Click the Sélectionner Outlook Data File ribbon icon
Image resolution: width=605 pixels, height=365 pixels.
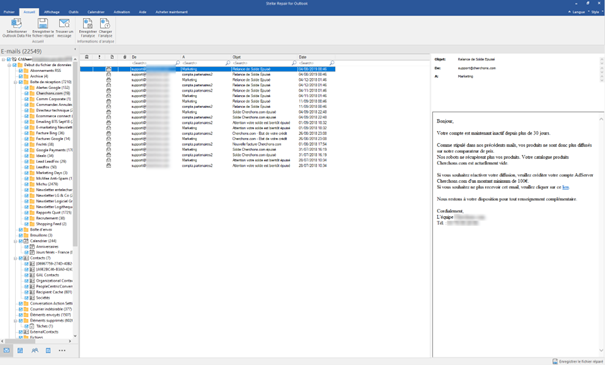[16, 23]
